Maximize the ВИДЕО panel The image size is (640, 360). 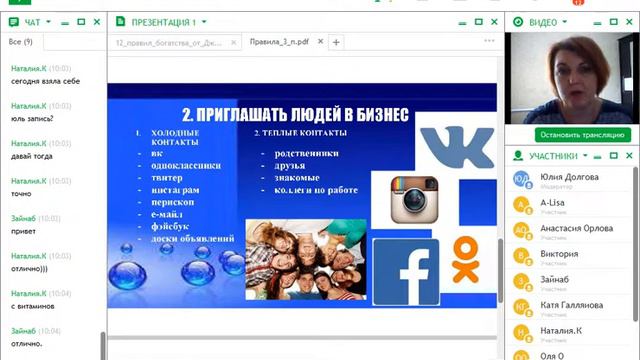click(613, 22)
